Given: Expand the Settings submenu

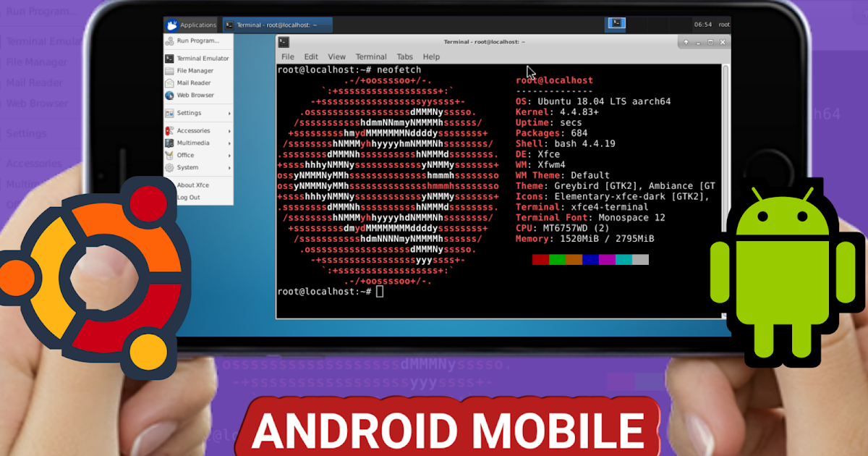Looking at the screenshot, I should tap(198, 113).
